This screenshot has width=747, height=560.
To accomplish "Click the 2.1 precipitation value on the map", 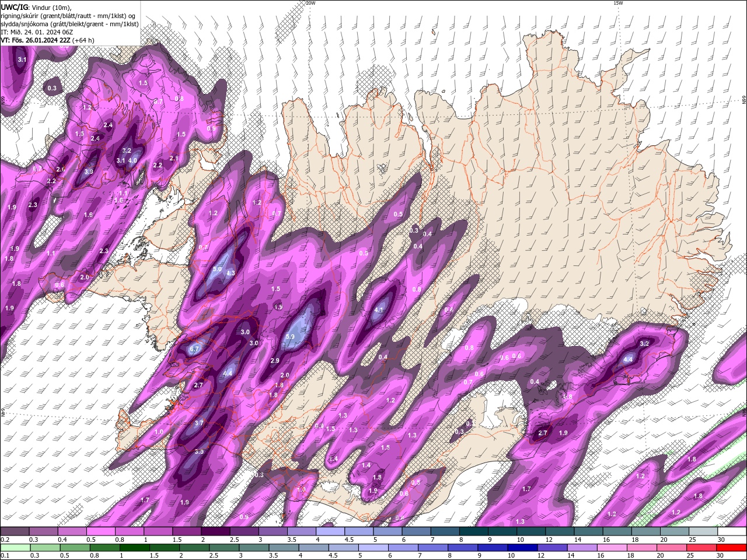I will click(173, 158).
